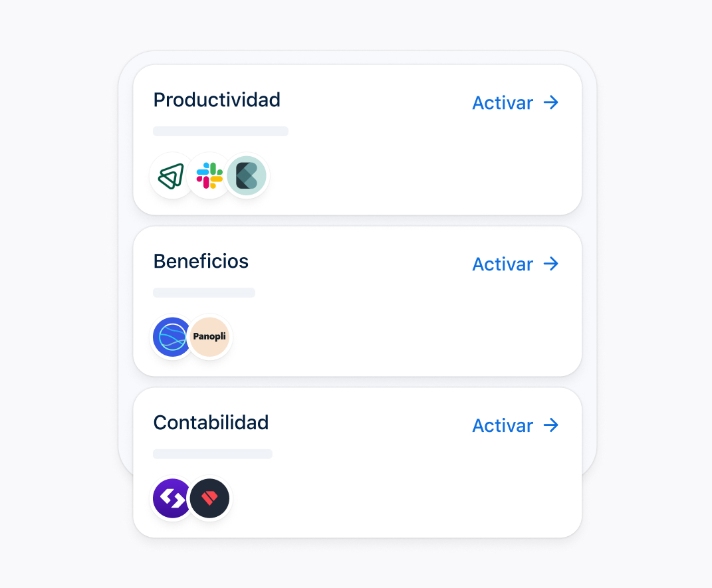Click the Contabilidad heading
Image resolution: width=712 pixels, height=588 pixels.
211,423
